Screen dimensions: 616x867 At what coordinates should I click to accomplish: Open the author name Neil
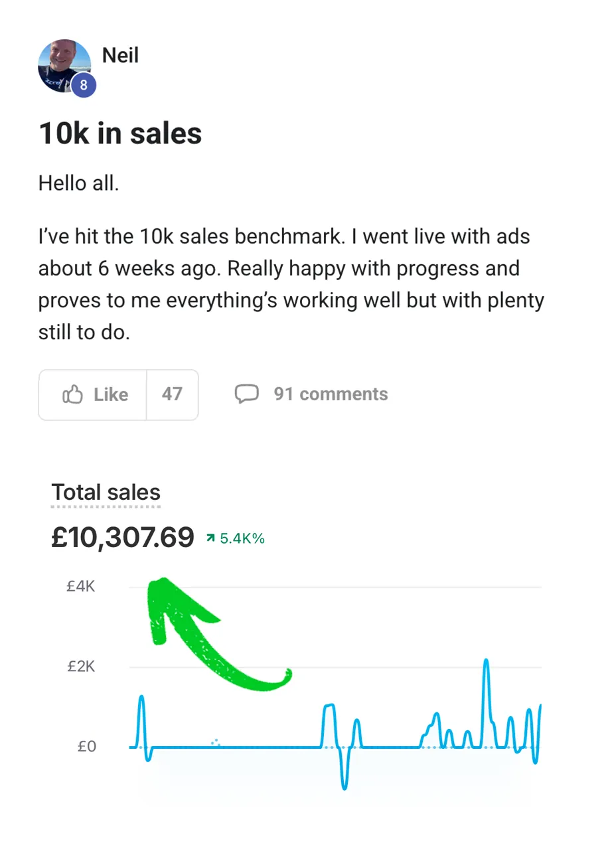[x=120, y=56]
